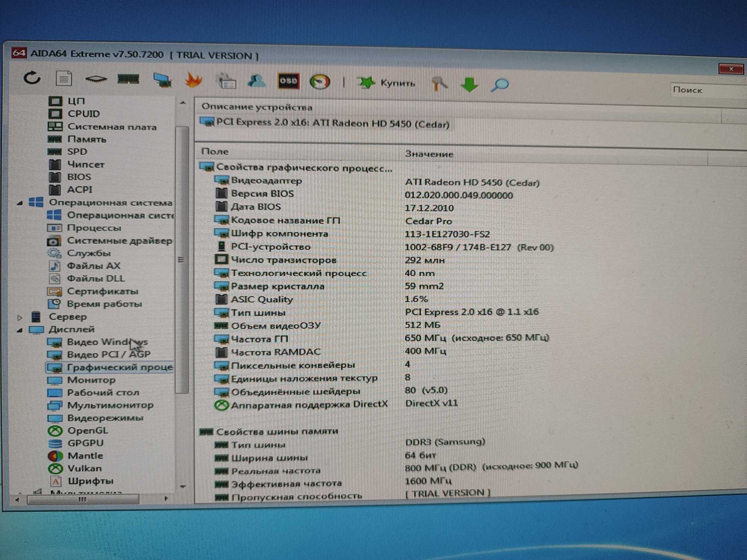Screen dimensions: 747x560
Task: Select the Объем видеоОЗУ row
Action: [328, 326]
